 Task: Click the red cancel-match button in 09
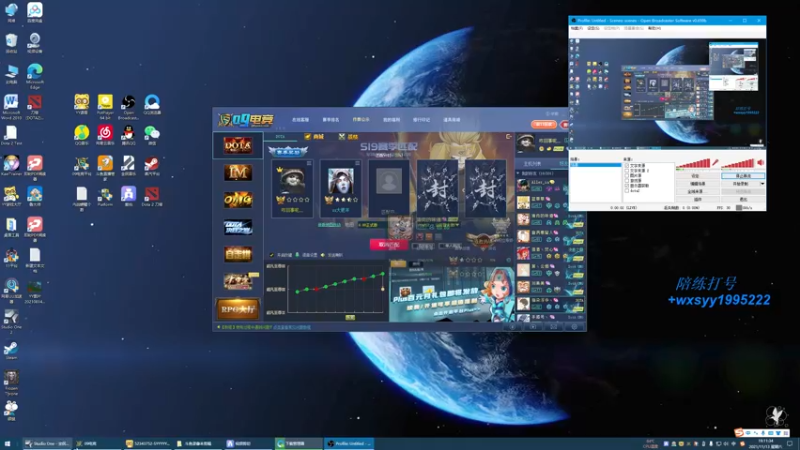pos(389,245)
